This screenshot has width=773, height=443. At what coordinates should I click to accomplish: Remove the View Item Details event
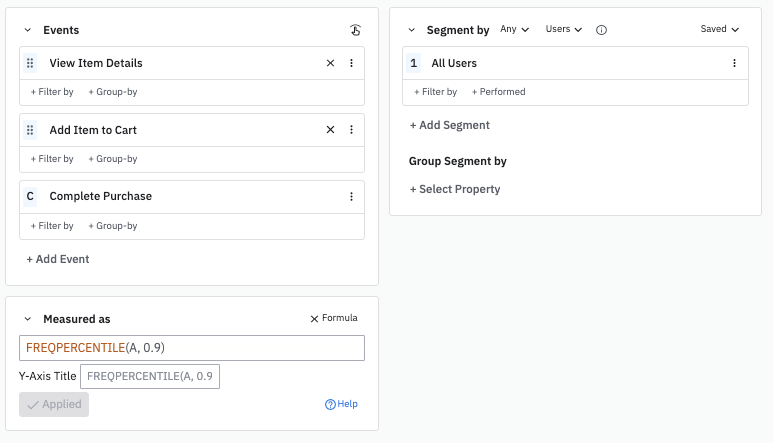point(331,63)
